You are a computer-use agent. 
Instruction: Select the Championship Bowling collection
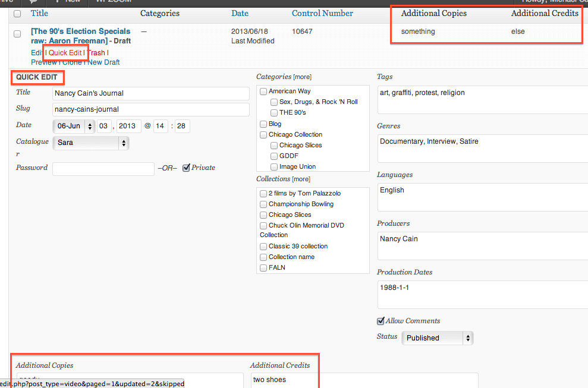[263, 204]
